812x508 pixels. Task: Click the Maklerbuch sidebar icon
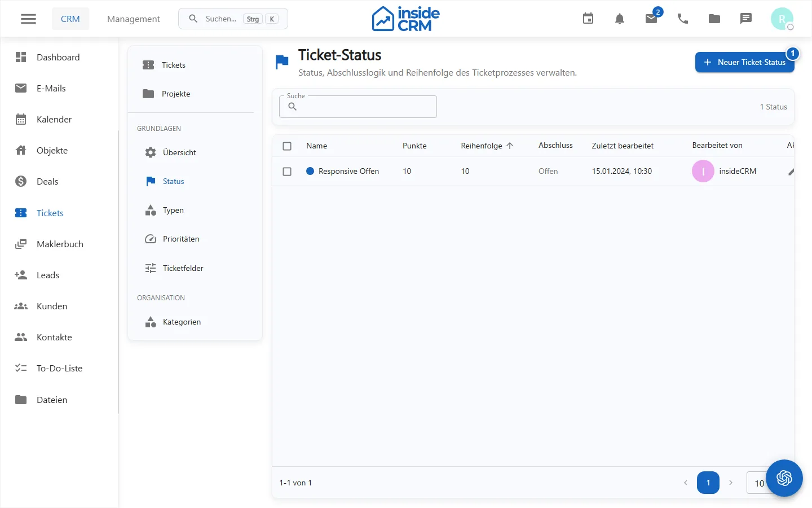click(x=21, y=244)
